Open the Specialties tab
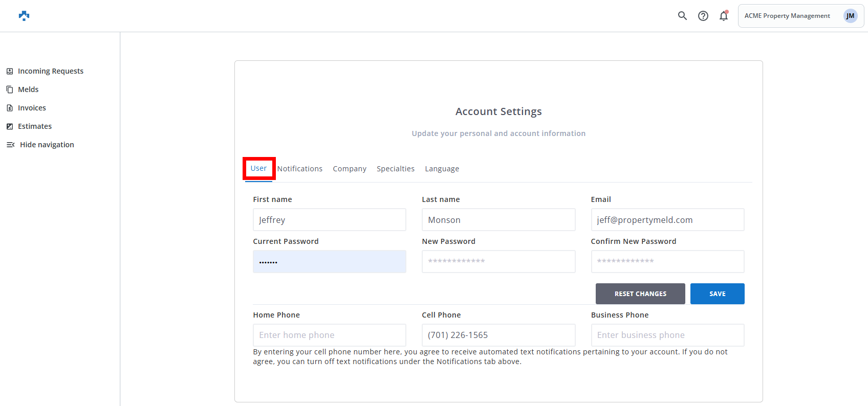Screen dimensions: 868x406 (x=396, y=169)
